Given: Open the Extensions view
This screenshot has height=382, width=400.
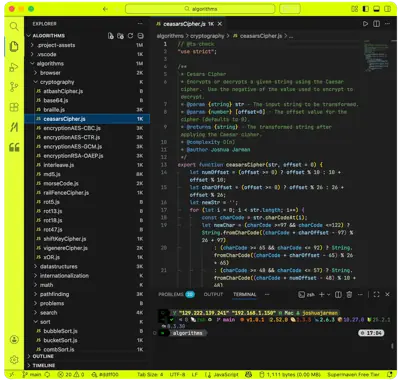Looking at the screenshot, I should click(x=14, y=107).
